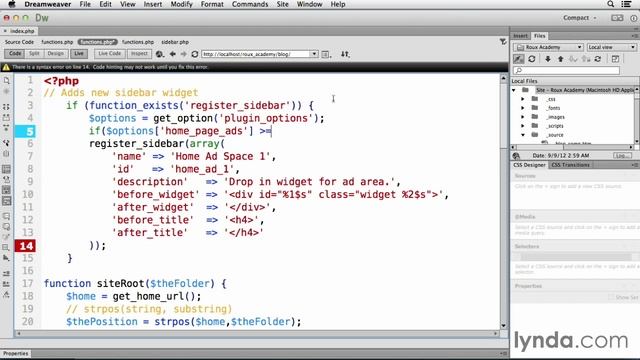This screenshot has height=360, width=640.
Task: Open the file management arrows icon
Action: [345, 54]
